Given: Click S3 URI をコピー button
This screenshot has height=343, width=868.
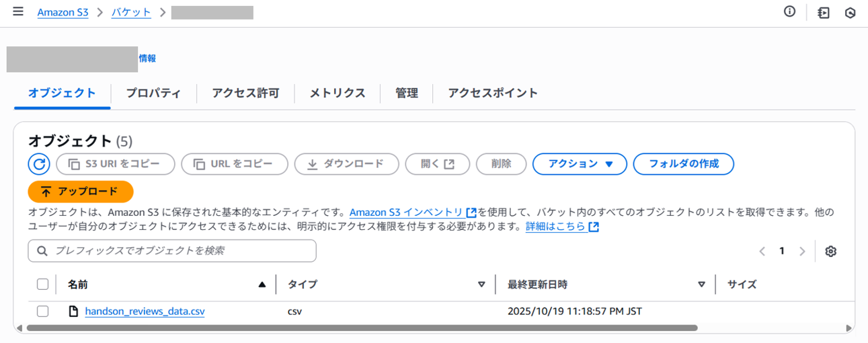Looking at the screenshot, I should [x=116, y=163].
